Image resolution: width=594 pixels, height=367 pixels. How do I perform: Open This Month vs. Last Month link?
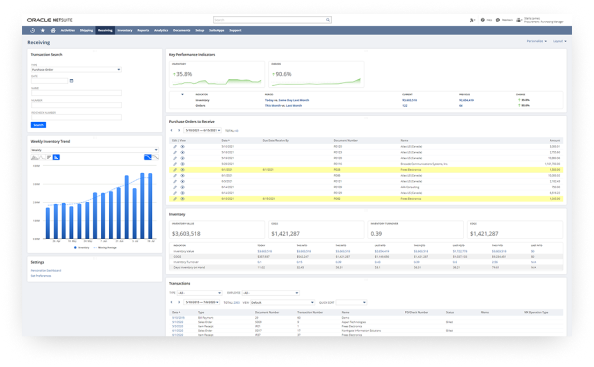(283, 105)
